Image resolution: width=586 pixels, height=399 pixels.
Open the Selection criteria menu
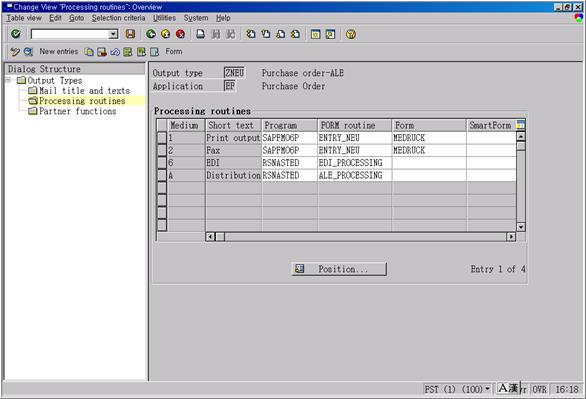(118, 18)
